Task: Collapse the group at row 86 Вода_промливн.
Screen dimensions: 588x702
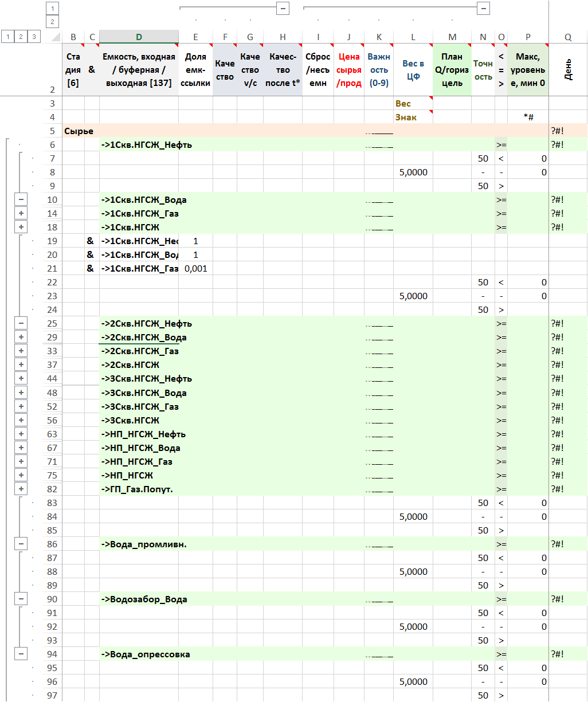Action: (21, 544)
